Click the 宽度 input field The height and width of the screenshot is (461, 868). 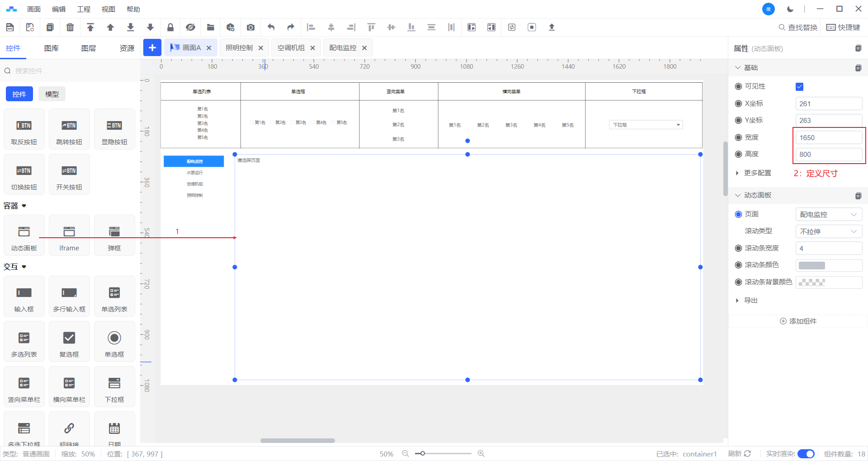click(828, 138)
